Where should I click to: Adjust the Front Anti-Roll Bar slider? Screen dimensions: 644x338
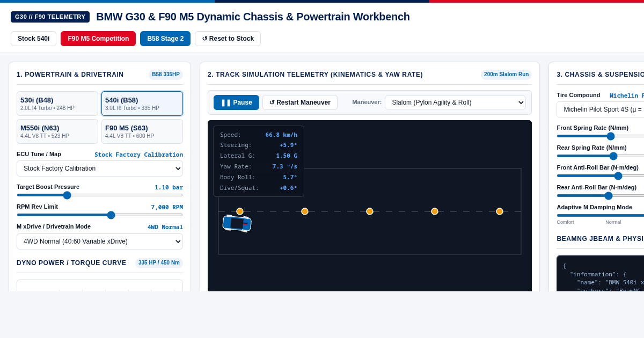pyautogui.click(x=600, y=176)
